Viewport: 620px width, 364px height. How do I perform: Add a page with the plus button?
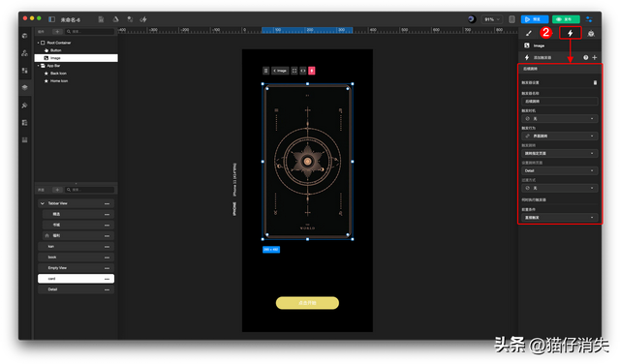click(57, 190)
